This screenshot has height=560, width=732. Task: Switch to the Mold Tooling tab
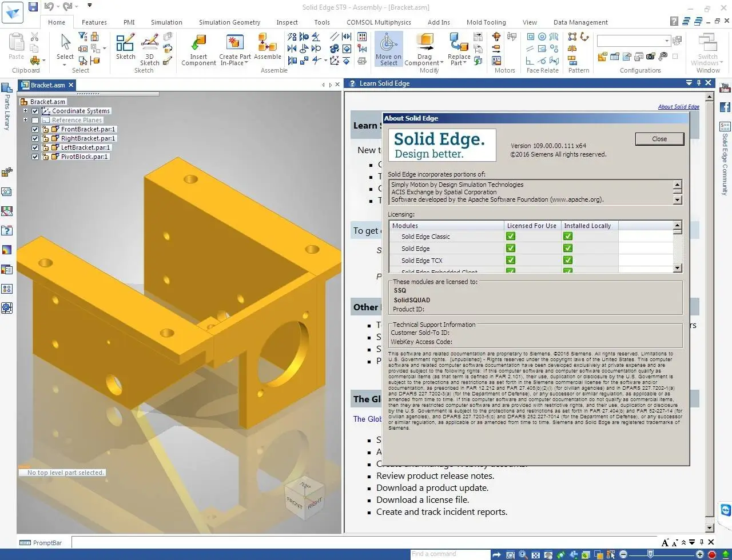click(486, 22)
